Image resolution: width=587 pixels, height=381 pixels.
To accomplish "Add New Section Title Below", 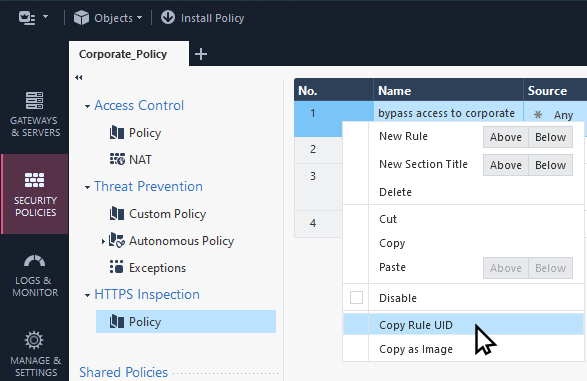I will coord(550,165).
